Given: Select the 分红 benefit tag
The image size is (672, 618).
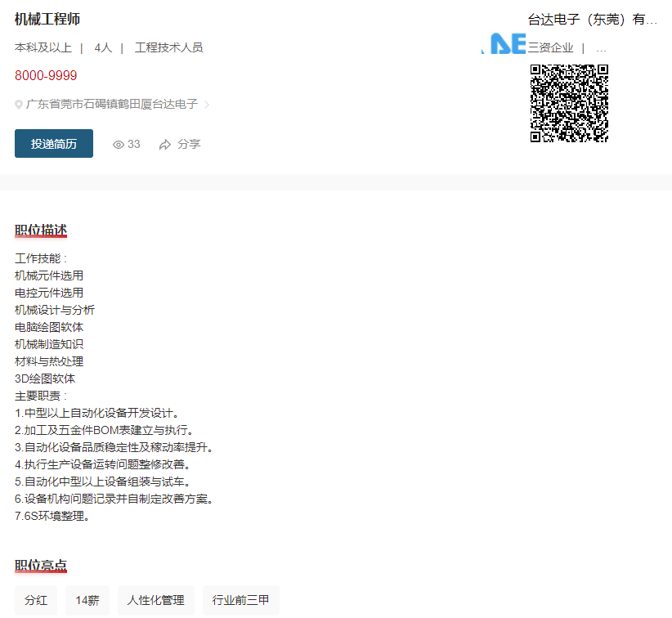Looking at the screenshot, I should (x=36, y=600).
